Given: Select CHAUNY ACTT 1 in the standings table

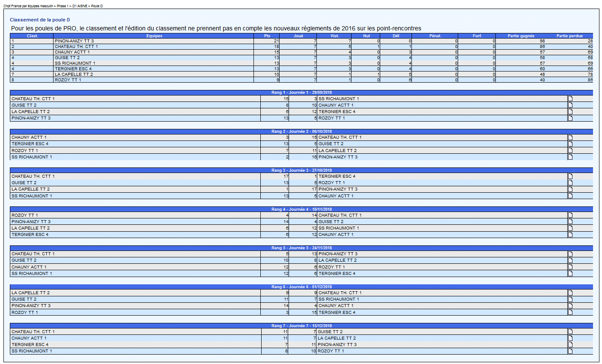Looking at the screenshot, I should coord(72,52).
